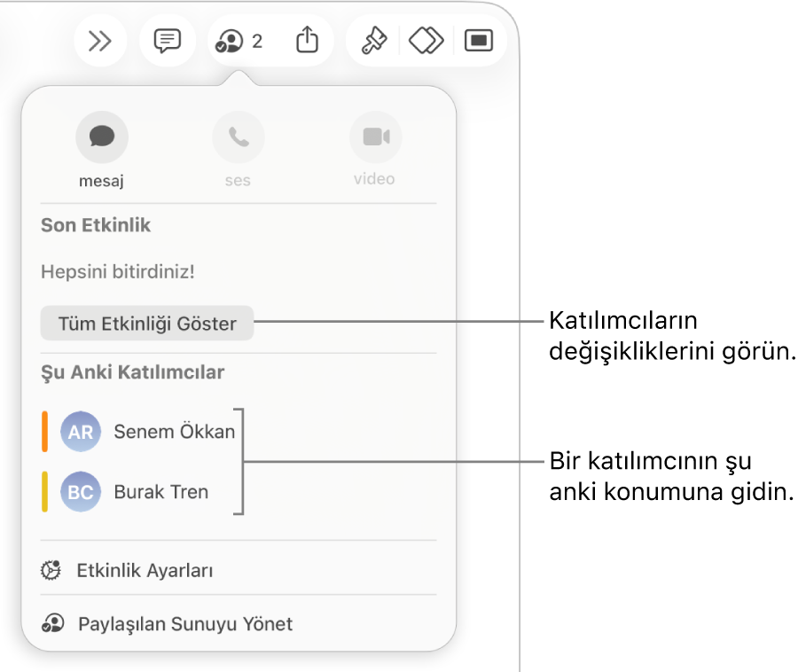Open the comments speech bubble icon
Viewport: 798px width, 672px height.
(168, 41)
